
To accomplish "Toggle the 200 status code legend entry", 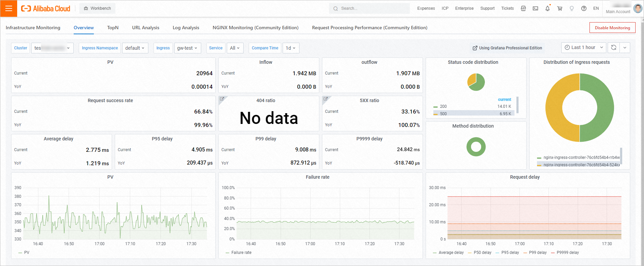I will point(443,106).
